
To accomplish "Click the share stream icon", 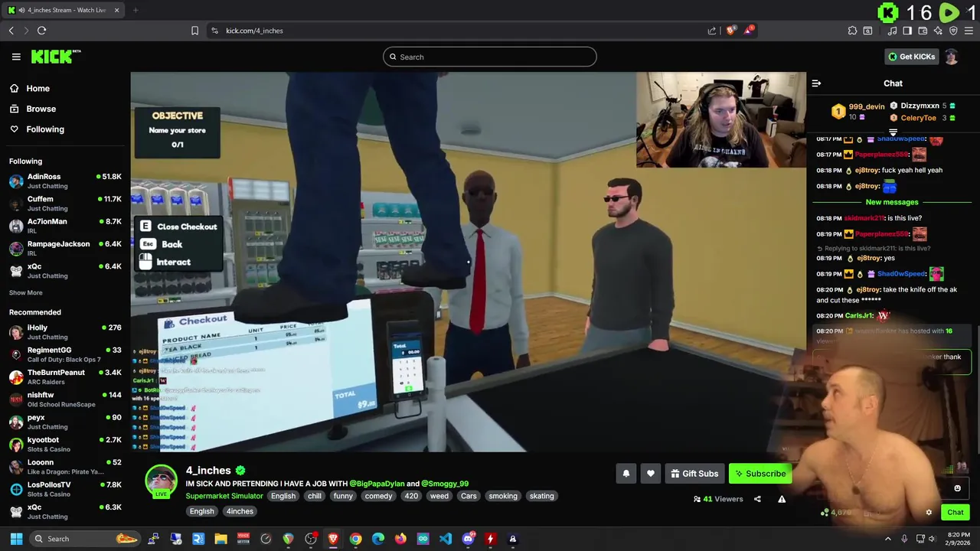I will 757,499.
